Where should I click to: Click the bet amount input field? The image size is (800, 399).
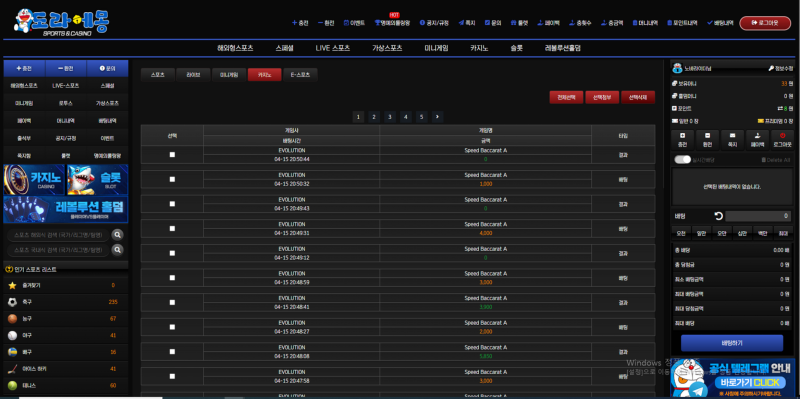758,216
